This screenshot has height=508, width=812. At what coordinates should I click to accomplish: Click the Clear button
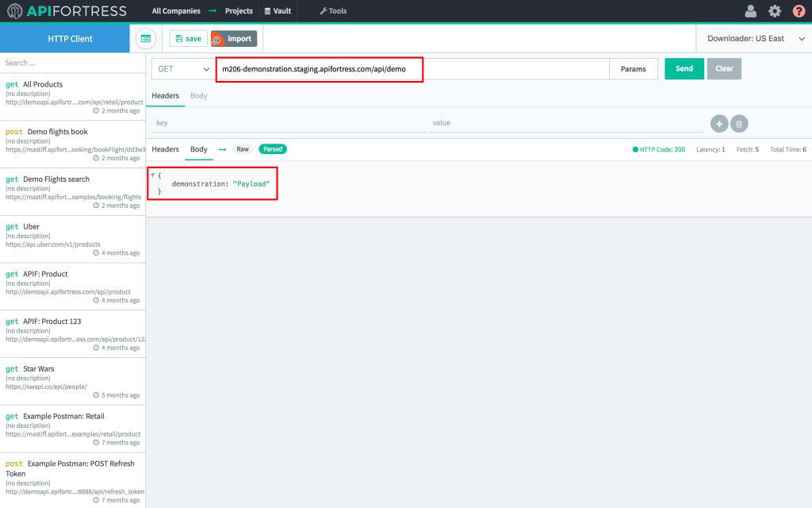click(x=724, y=69)
